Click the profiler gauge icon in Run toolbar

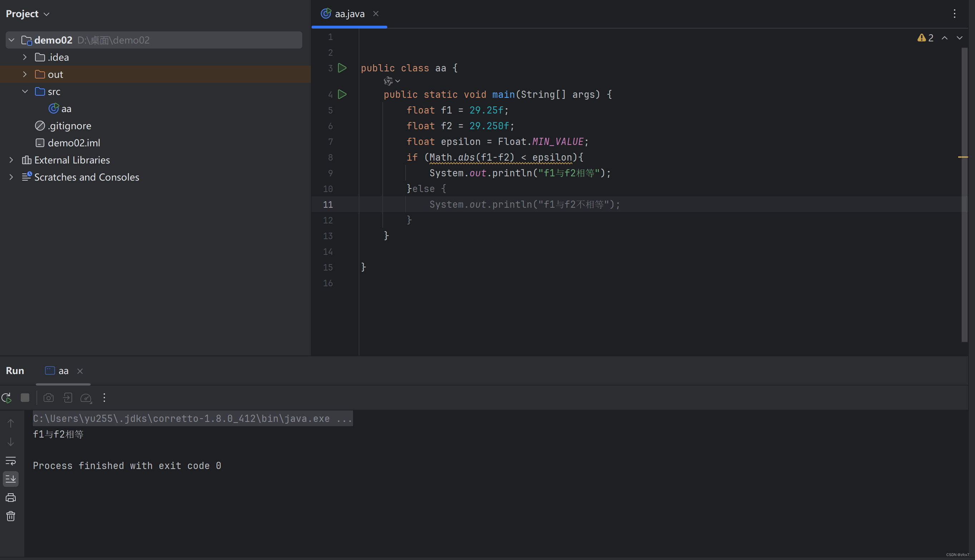(x=86, y=398)
